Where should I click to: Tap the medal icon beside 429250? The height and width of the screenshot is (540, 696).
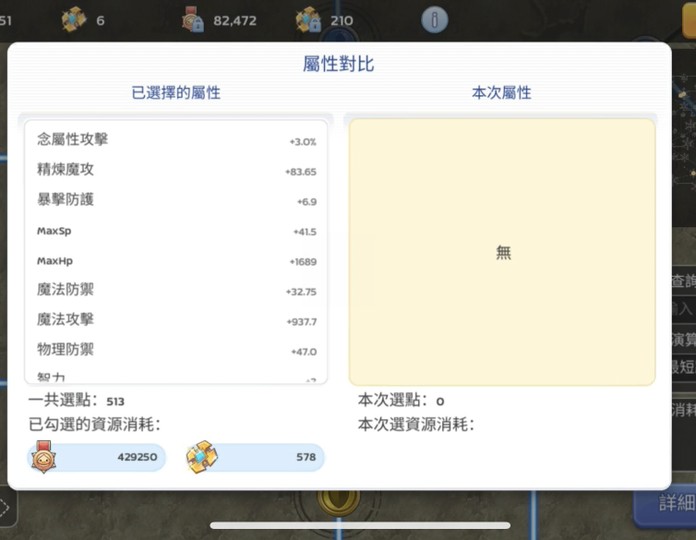[44, 457]
